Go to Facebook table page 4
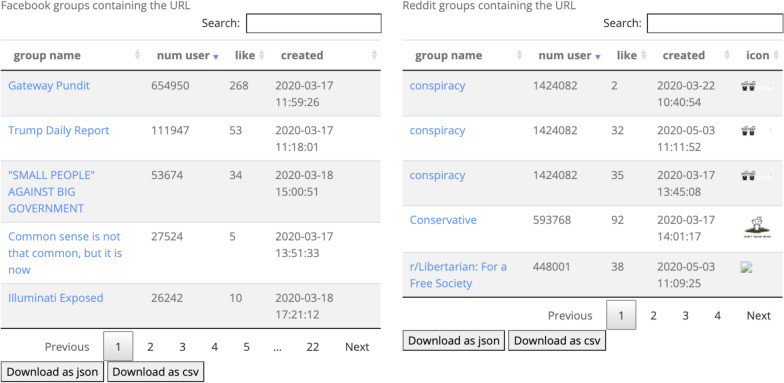784x383 pixels. coord(214,346)
